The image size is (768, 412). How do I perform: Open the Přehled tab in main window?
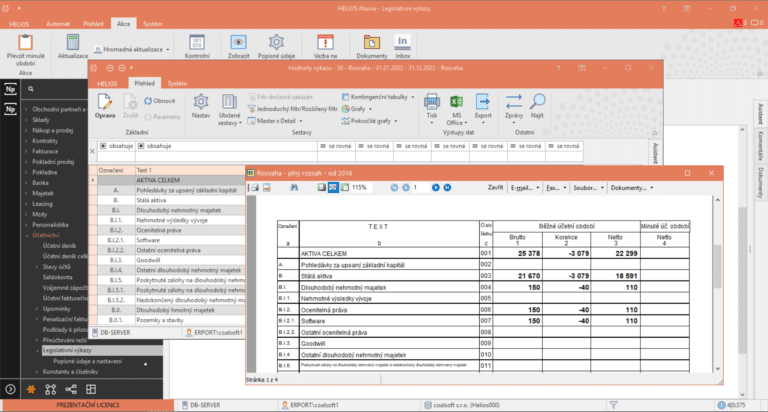pos(93,24)
